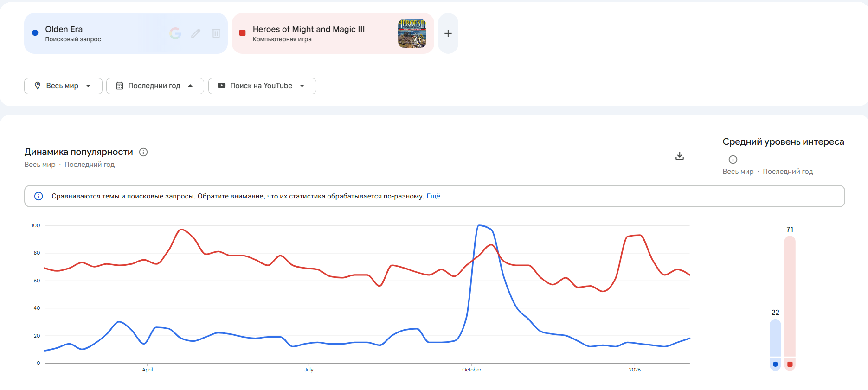Viewport: 868px width, 390px height.
Task: Delete the Olden Era term
Action: [x=216, y=33]
